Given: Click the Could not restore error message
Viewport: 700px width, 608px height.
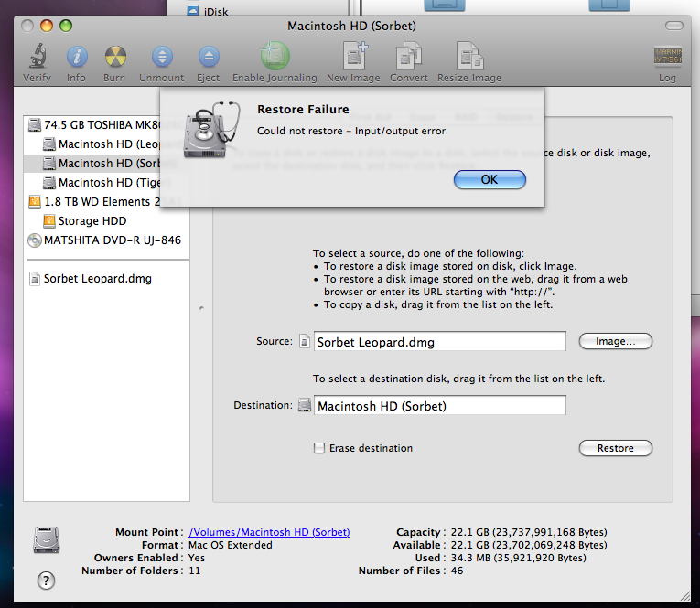Looking at the screenshot, I should click(x=351, y=131).
